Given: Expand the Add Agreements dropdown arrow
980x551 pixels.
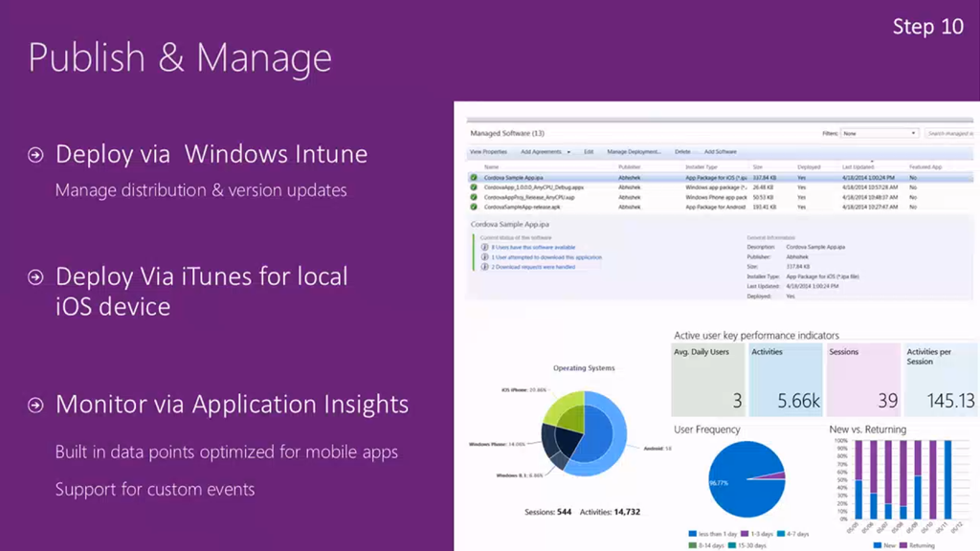Looking at the screenshot, I should (x=568, y=152).
